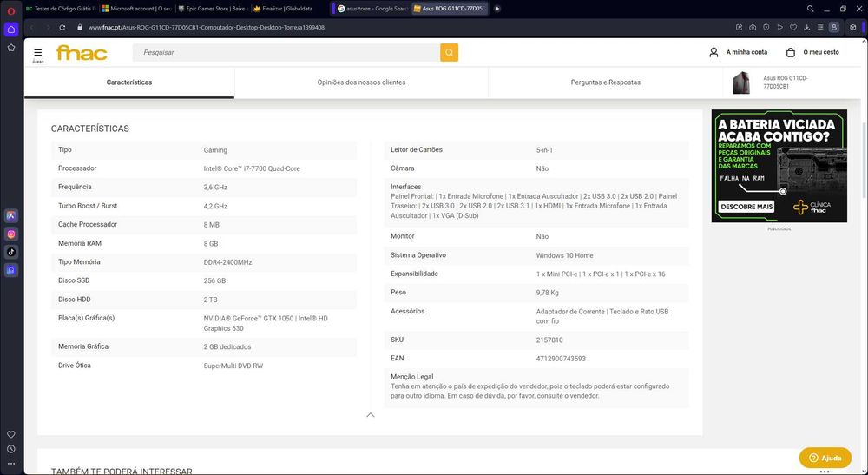This screenshot has height=475, width=868.
Task: Click the shopping basket icon
Action: click(791, 52)
